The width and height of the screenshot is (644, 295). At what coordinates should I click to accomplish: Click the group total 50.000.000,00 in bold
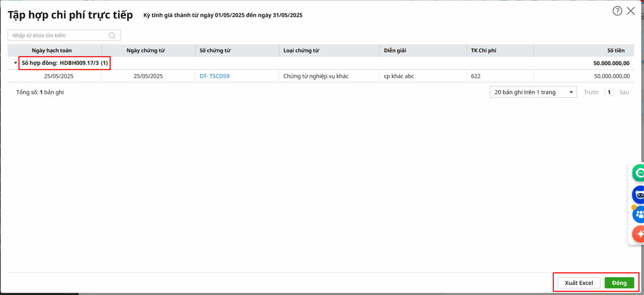pos(611,63)
